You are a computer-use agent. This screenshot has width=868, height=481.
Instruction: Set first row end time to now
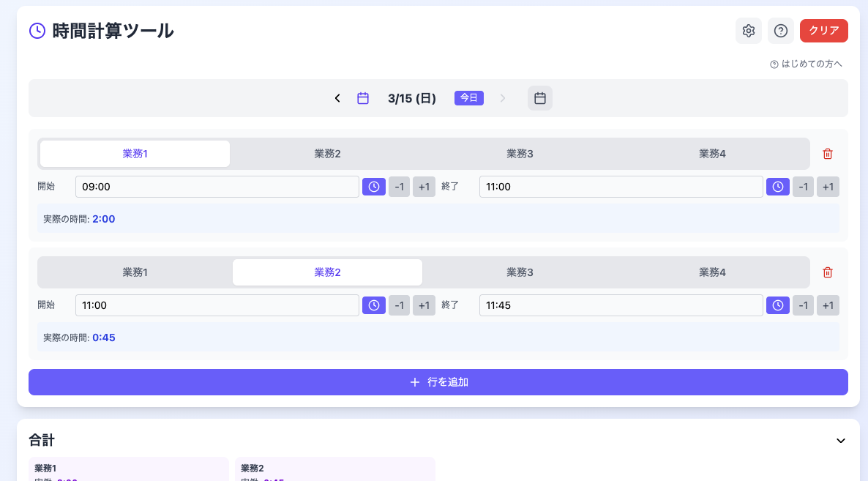(777, 187)
